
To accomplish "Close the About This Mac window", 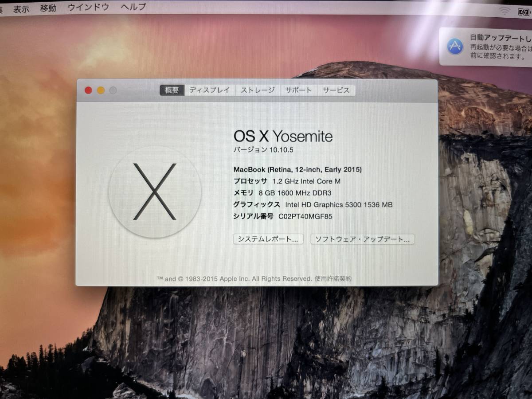I will point(88,90).
